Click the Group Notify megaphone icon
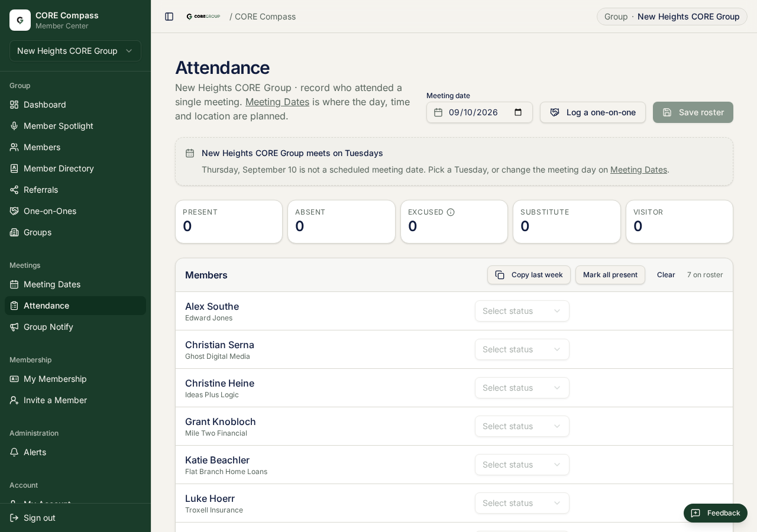The height and width of the screenshot is (532, 757). pyautogui.click(x=14, y=327)
